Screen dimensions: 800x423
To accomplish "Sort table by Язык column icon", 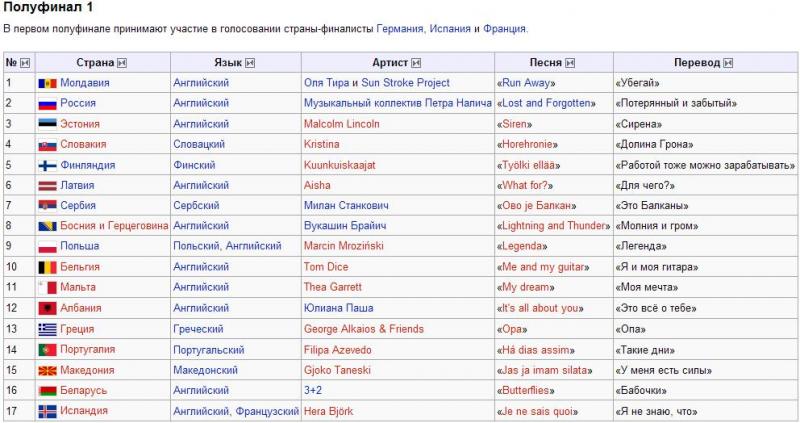I will 250,63.
